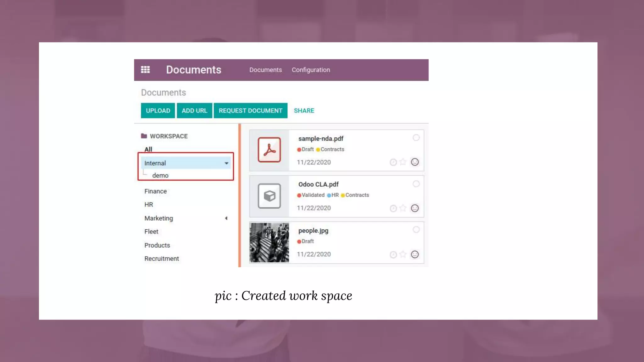
Task: Click the UPLOAD button
Action: [158, 111]
